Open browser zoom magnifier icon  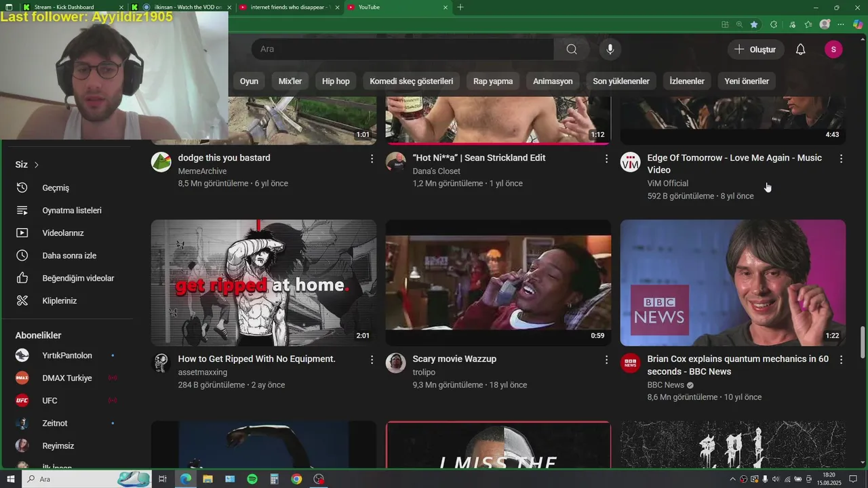coord(739,24)
